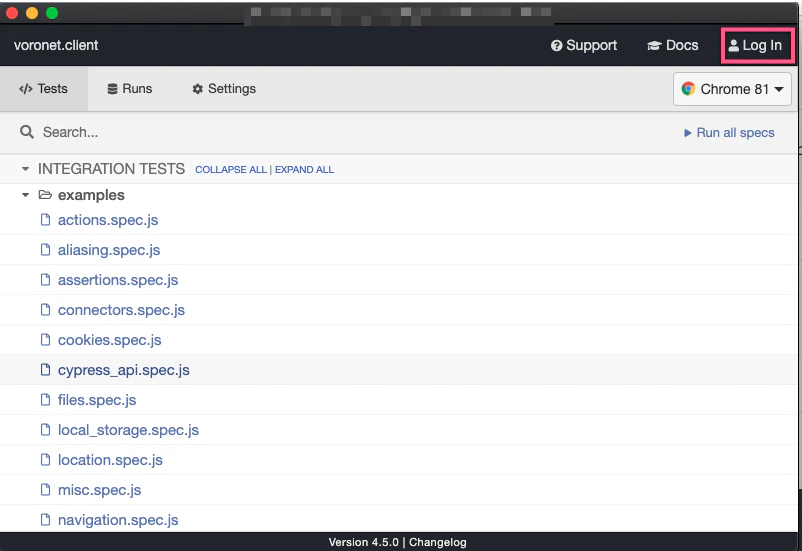This screenshot has height=551, width=802.
Task: Click file icon beside misc.spec.js
Action: (x=46, y=490)
